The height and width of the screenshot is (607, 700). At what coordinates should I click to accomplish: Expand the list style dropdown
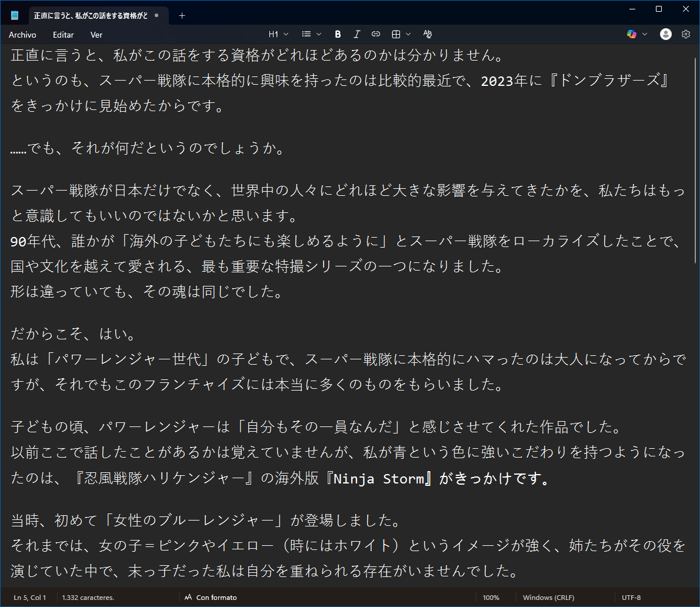tap(318, 34)
